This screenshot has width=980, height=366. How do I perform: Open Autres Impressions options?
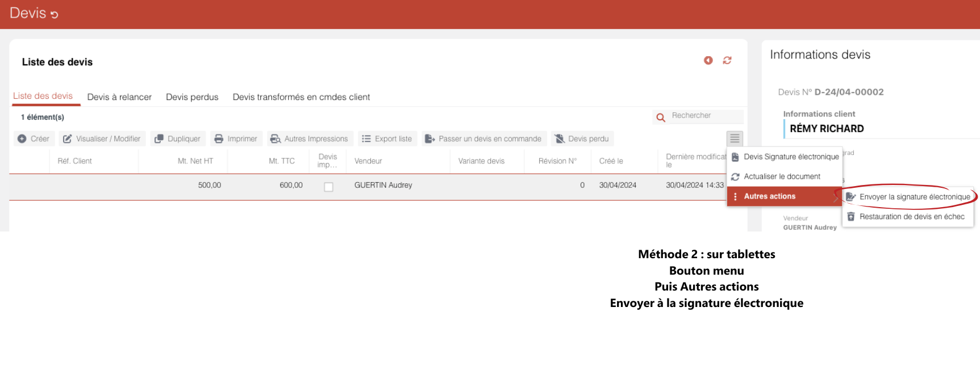pos(310,138)
